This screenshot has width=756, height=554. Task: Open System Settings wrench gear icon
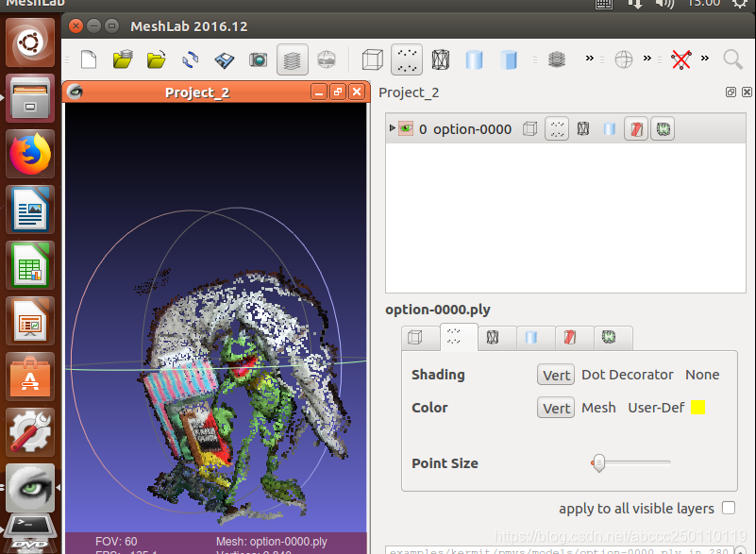point(30,432)
